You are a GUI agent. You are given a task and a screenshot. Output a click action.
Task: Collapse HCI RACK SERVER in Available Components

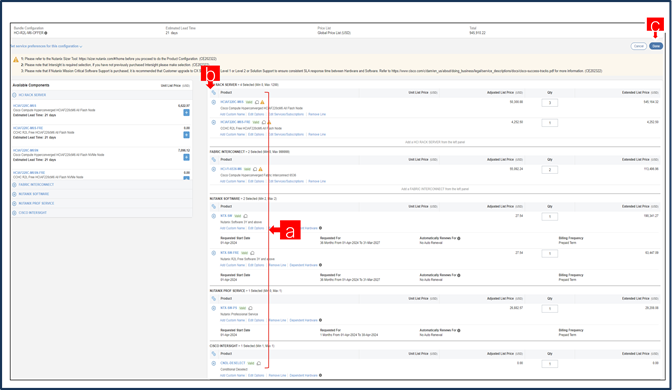tap(15, 95)
